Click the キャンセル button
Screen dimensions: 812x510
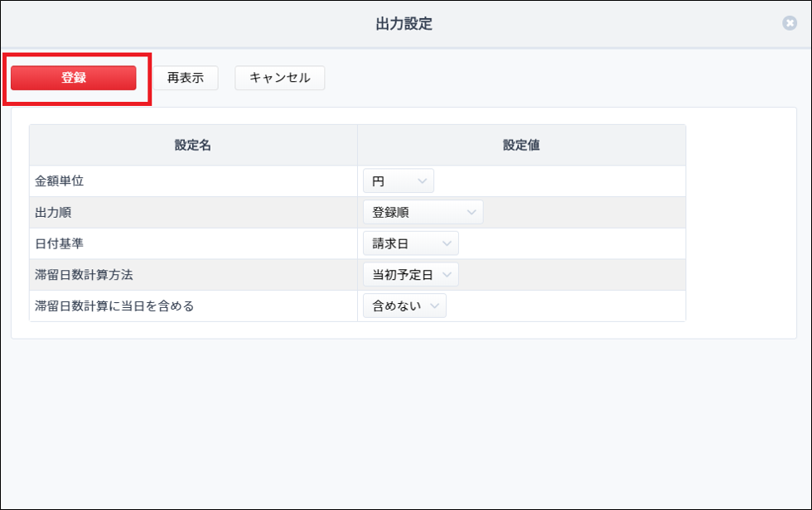(x=280, y=78)
